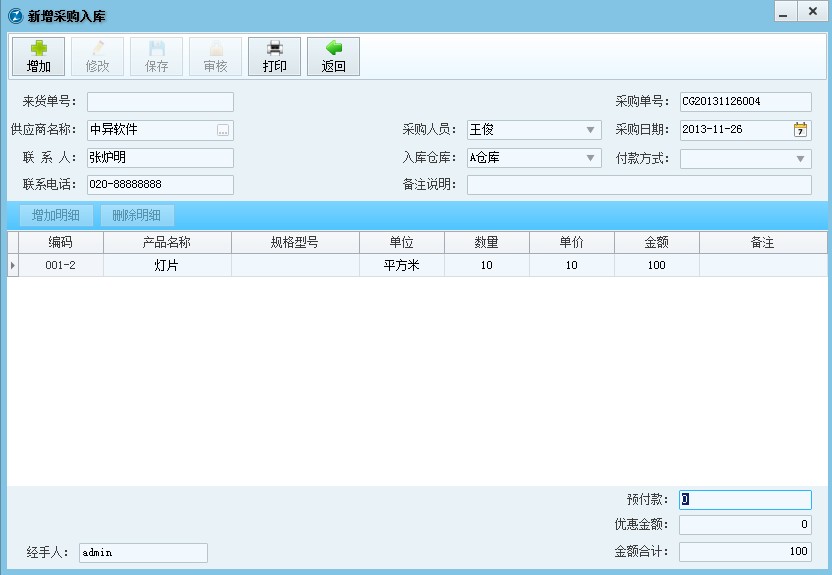Click the green plus 增加 toolbar button
This screenshot has height=575, width=832.
[x=39, y=56]
